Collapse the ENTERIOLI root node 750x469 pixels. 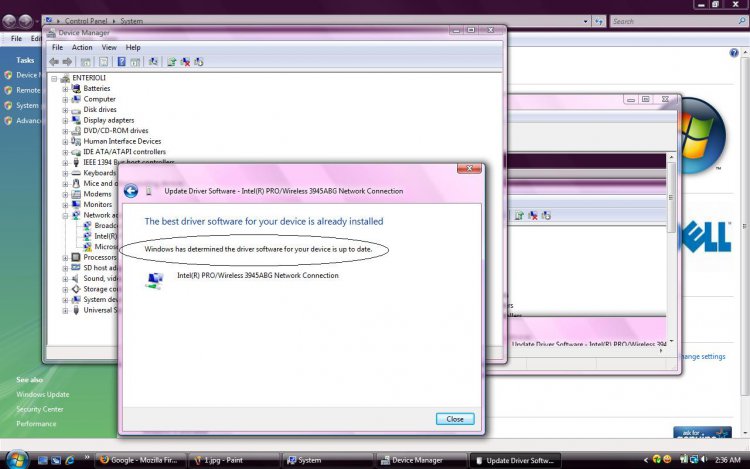[x=54, y=78]
